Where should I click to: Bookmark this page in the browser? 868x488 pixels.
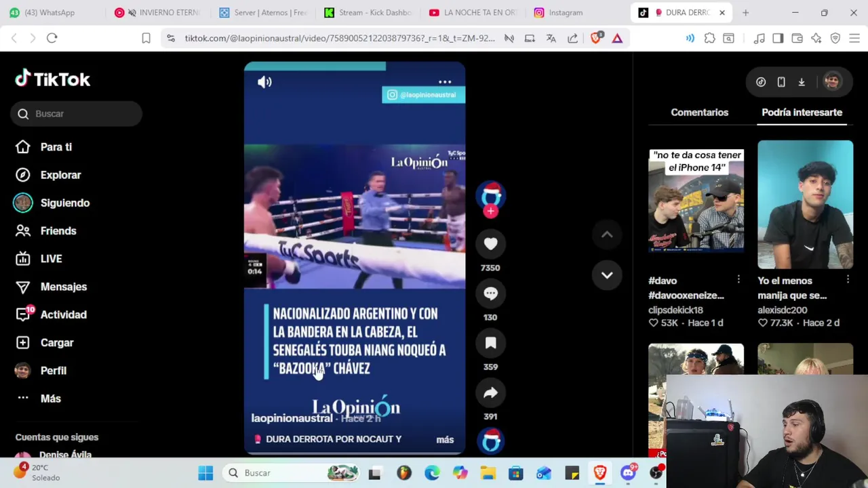tap(146, 39)
